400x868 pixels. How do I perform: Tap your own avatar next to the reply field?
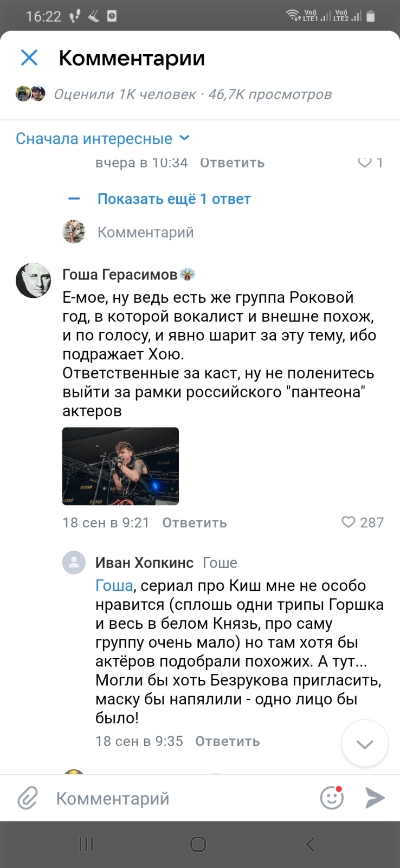[x=73, y=232]
